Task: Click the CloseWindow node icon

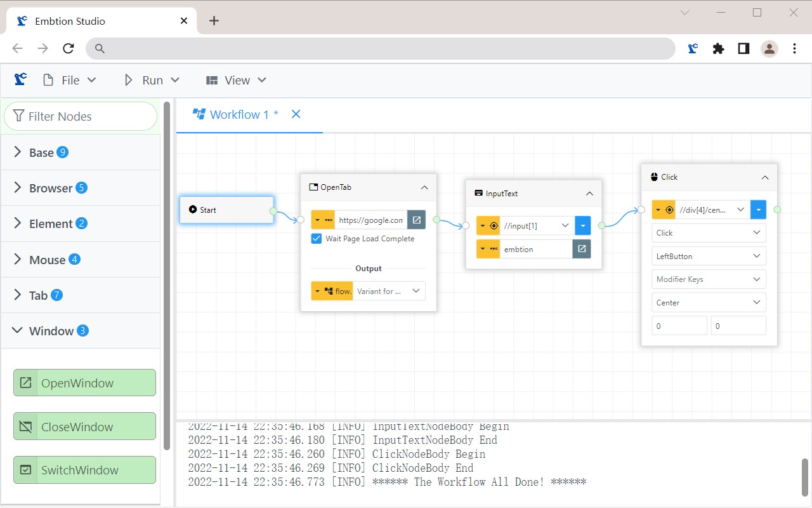Action: coord(26,427)
